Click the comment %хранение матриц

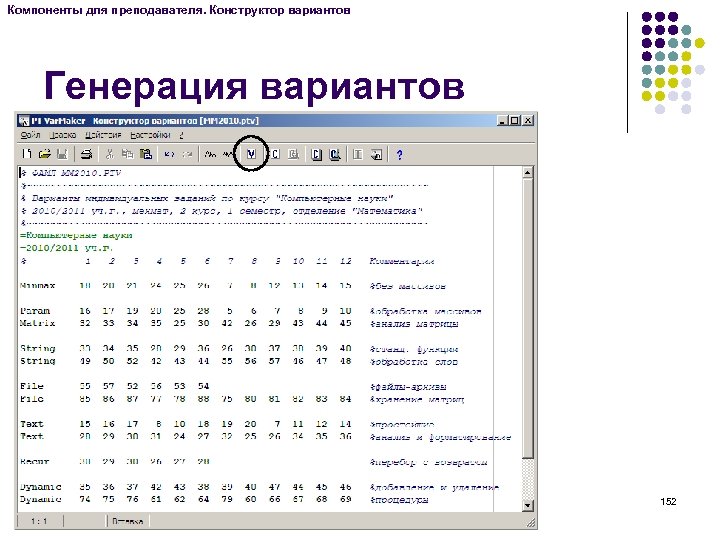coord(416,399)
